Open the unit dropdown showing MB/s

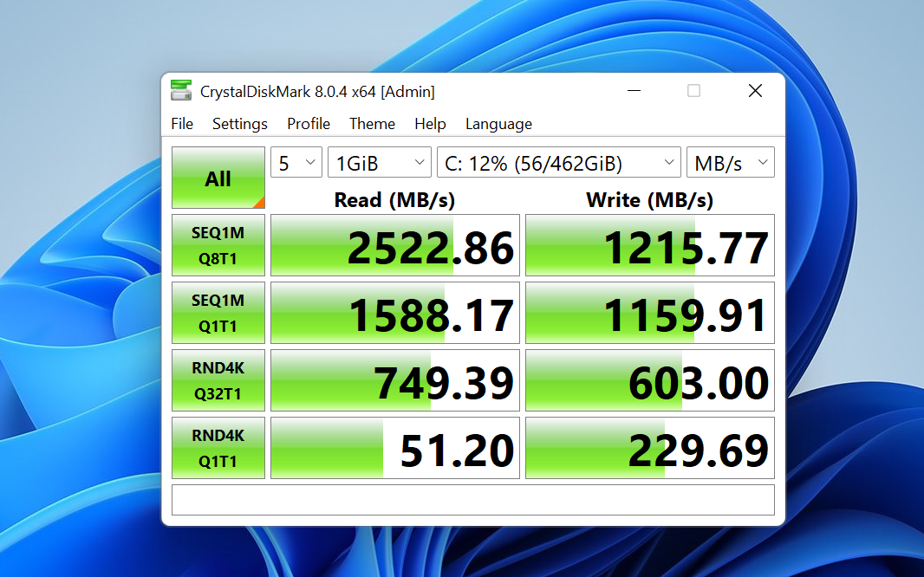click(x=730, y=162)
